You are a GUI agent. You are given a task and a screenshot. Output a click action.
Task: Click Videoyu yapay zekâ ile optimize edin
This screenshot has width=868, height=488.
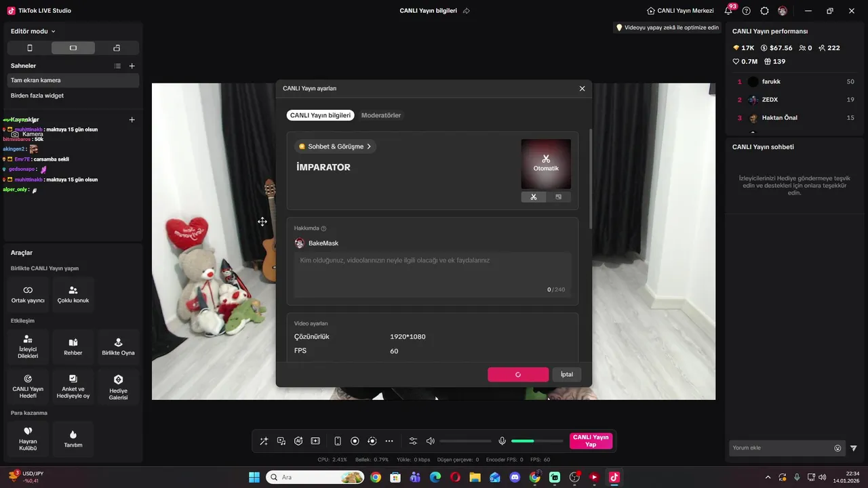tap(667, 28)
